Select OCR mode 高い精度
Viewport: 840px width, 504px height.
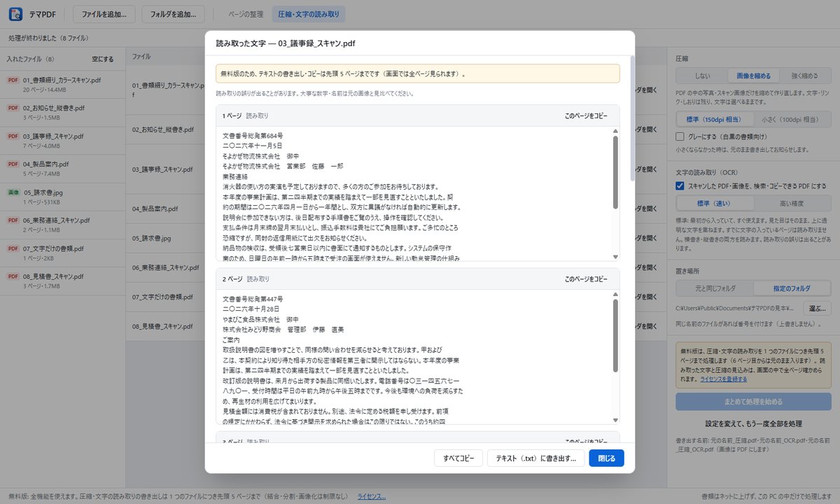[x=792, y=203]
